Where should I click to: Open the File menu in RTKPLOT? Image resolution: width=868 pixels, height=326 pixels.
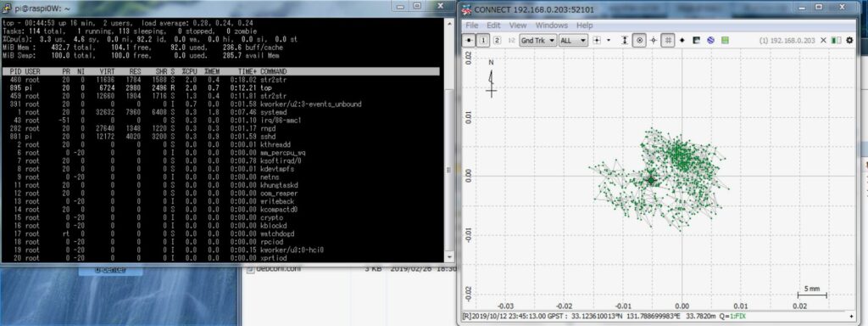(x=471, y=25)
